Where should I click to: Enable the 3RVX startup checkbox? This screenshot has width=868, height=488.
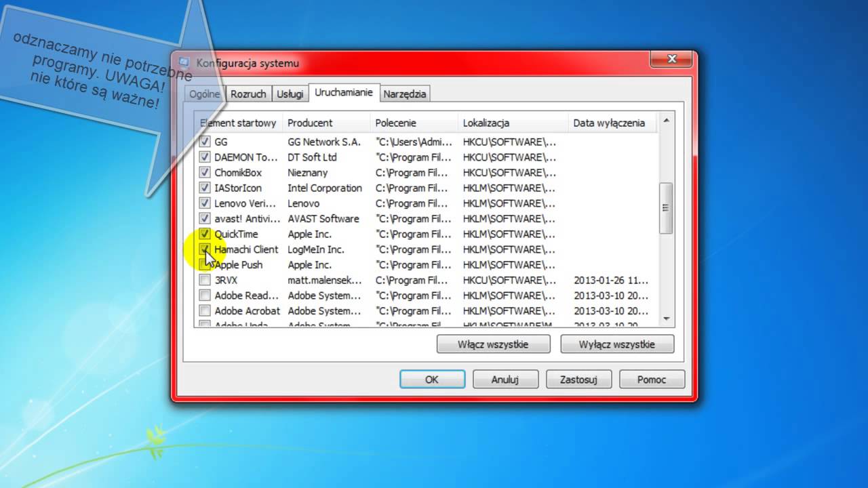205,280
